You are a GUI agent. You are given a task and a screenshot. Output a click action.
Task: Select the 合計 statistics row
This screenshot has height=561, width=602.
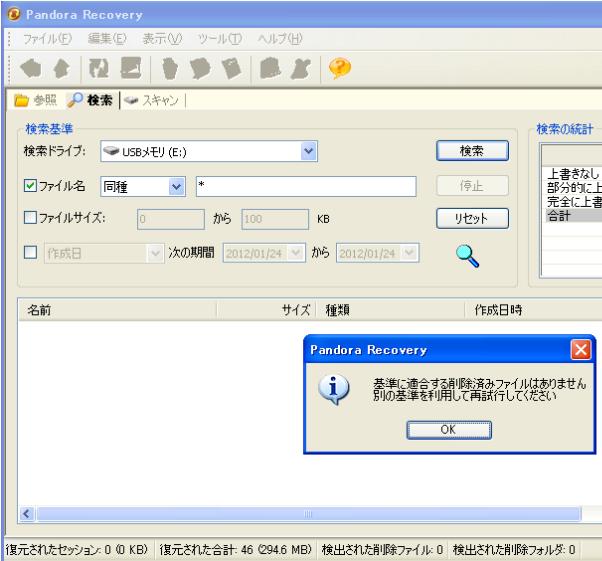point(573,216)
